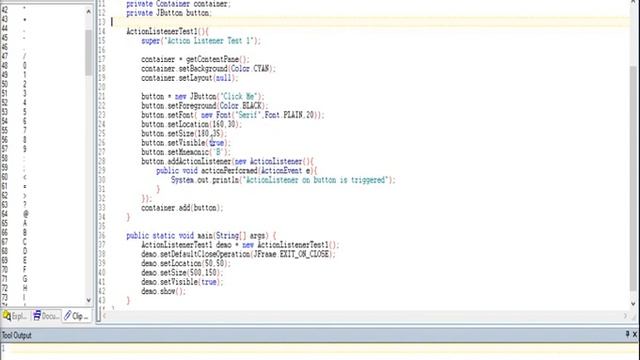The width and height of the screenshot is (640, 360).
Task: Click the System.out.println statement
Action: 283,180
